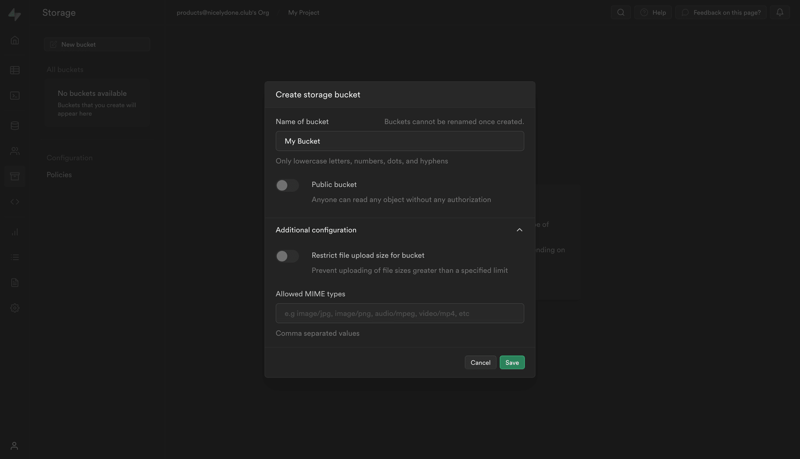Click the Save button
This screenshot has width=800, height=459.
pyautogui.click(x=512, y=363)
